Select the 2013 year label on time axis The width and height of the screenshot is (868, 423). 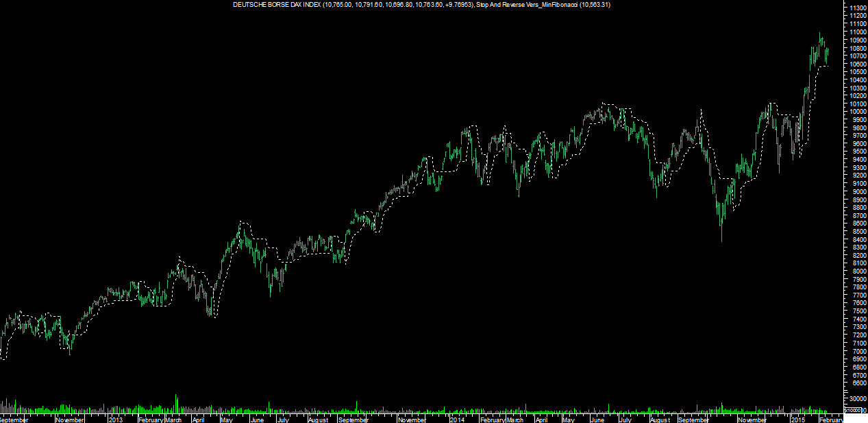116,419
